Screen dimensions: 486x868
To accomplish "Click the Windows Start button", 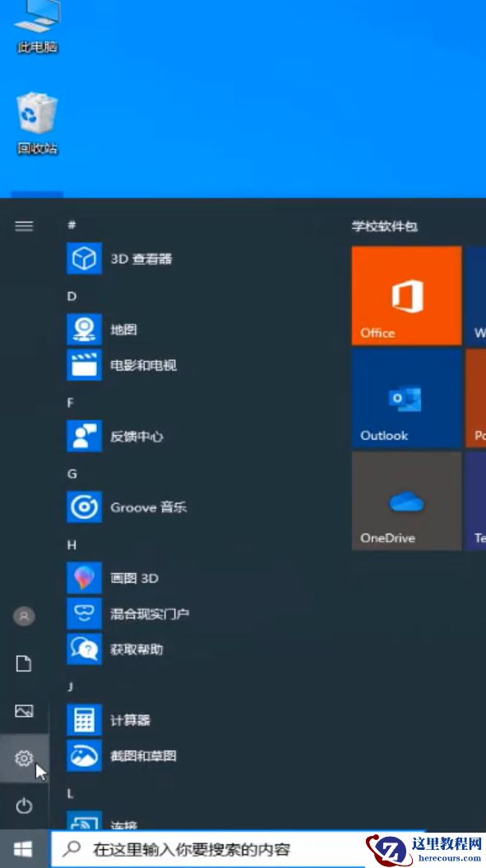I will coord(24,848).
